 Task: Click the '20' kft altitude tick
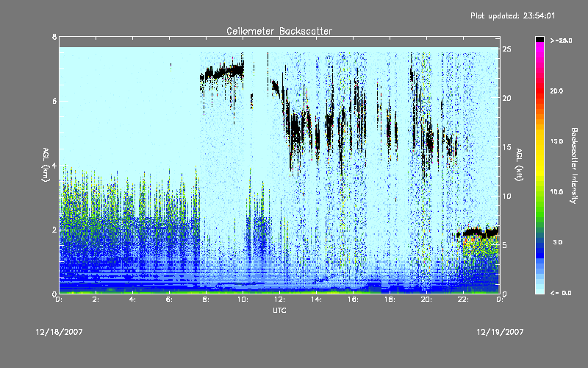click(x=506, y=98)
